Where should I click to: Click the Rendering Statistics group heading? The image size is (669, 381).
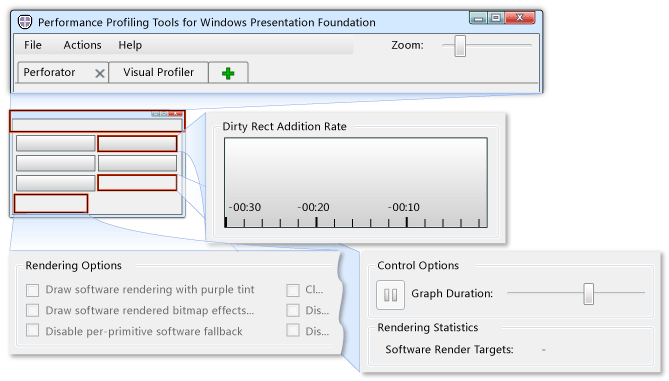point(428,327)
